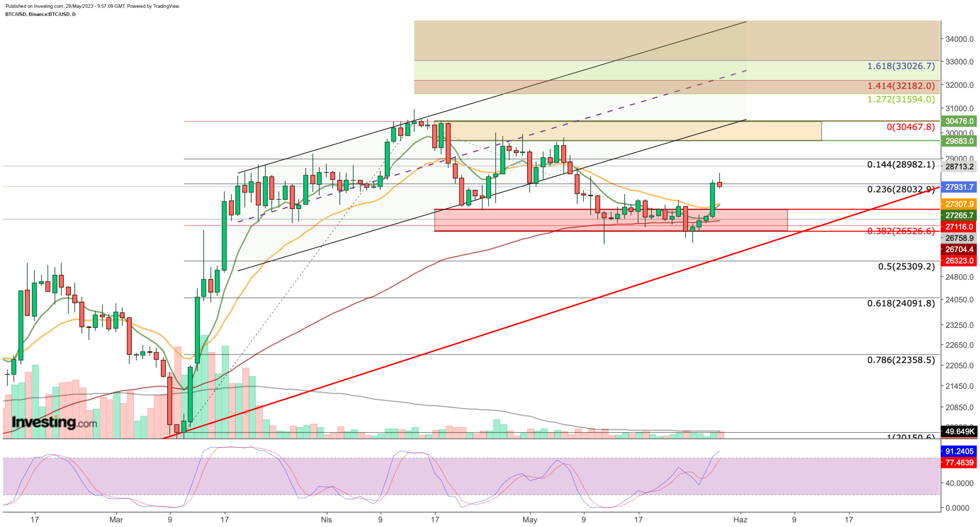The height and width of the screenshot is (527, 980).
Task: Click the Haz date label on time axis
Action: click(740, 519)
